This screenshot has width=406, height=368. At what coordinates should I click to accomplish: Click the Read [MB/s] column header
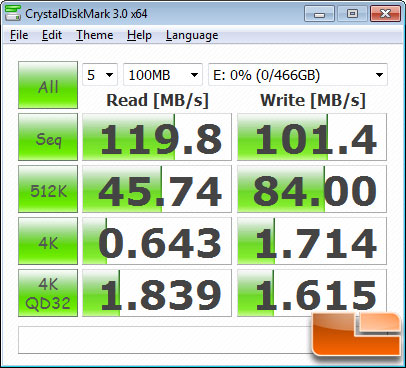click(x=157, y=100)
